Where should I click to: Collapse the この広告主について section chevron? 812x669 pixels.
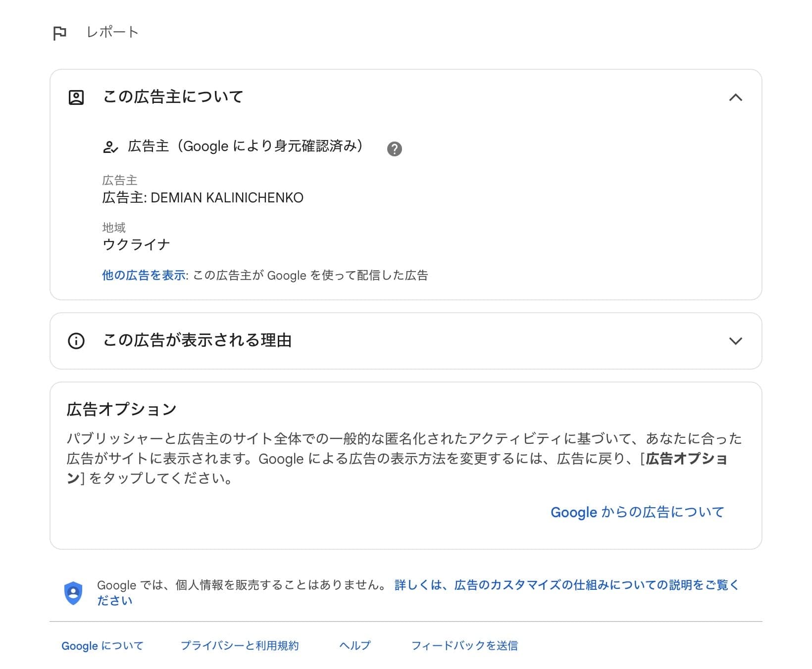736,97
